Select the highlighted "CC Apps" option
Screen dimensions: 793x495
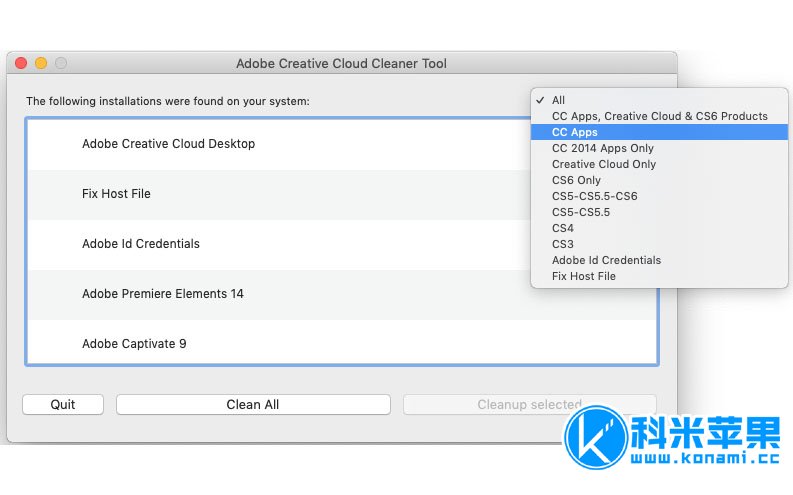[659, 132]
